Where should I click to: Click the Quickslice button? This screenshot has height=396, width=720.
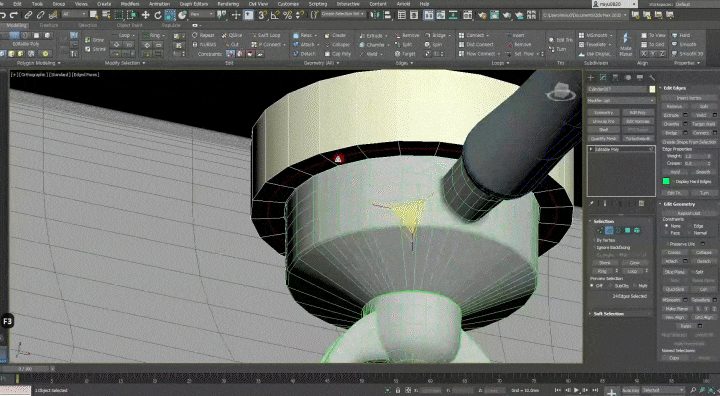click(x=675, y=289)
